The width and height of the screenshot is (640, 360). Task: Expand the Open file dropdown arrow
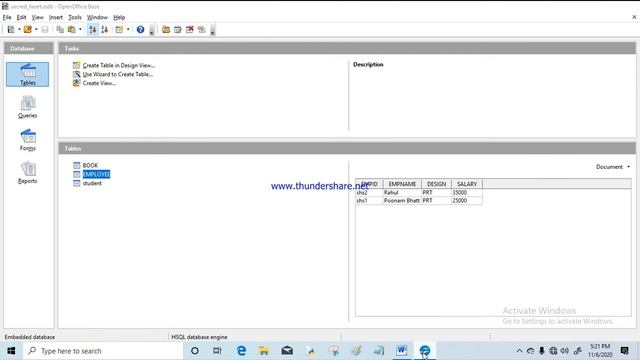click(x=36, y=29)
